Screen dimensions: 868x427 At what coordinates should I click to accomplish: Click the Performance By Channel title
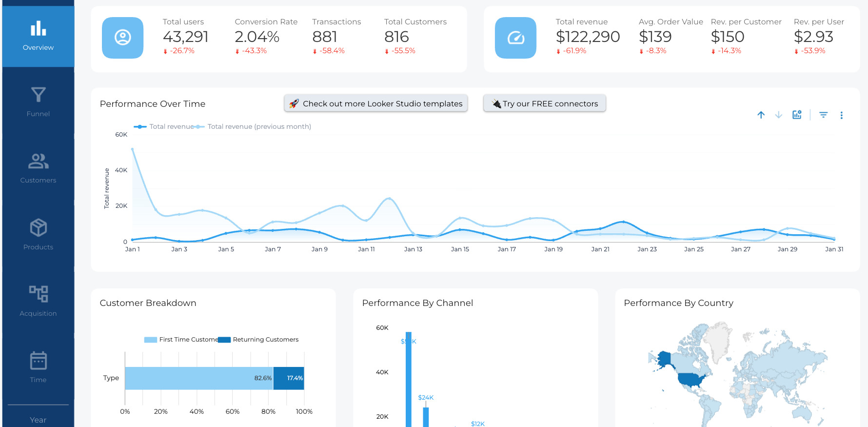click(x=417, y=303)
